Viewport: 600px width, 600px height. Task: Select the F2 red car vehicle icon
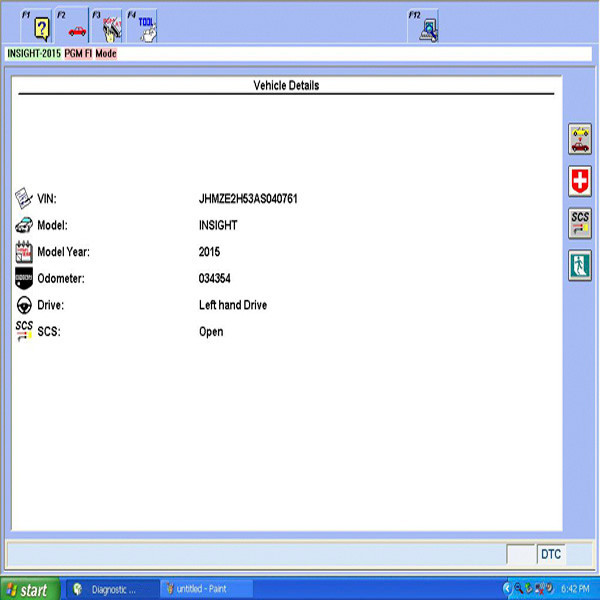(76, 25)
